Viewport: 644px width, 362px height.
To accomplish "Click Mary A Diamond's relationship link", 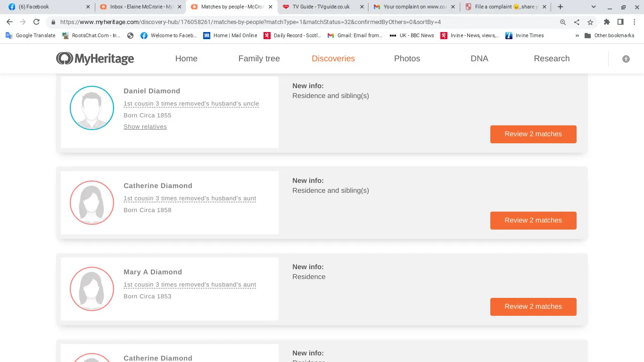I will pos(190,285).
